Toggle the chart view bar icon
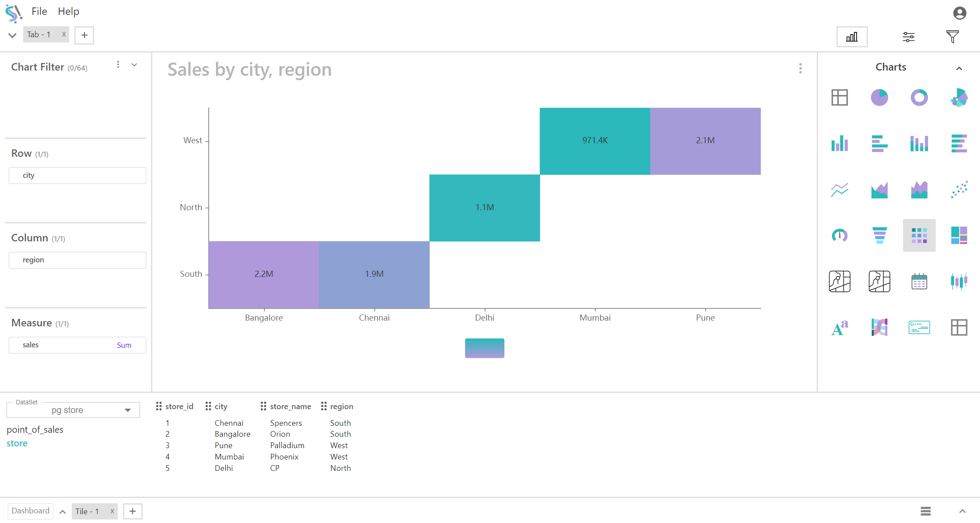The image size is (980, 523). pos(852,37)
